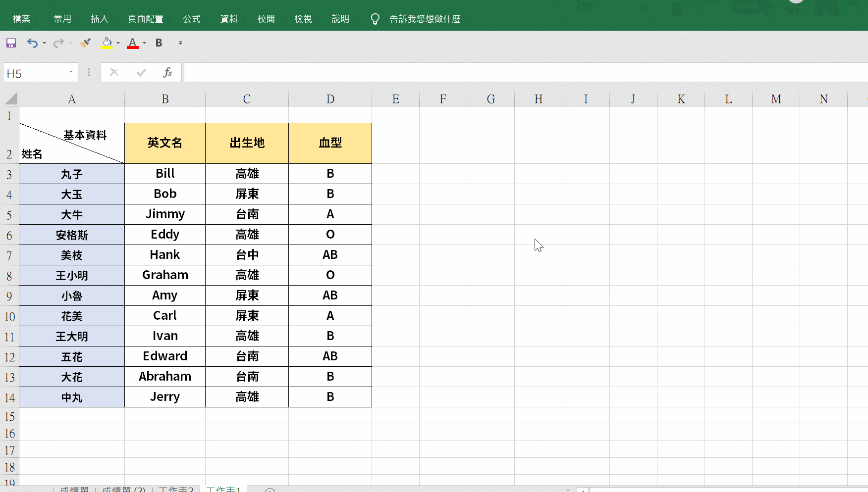Cancel entry using the X icon in formula bar
868x492 pixels.
[x=114, y=72]
